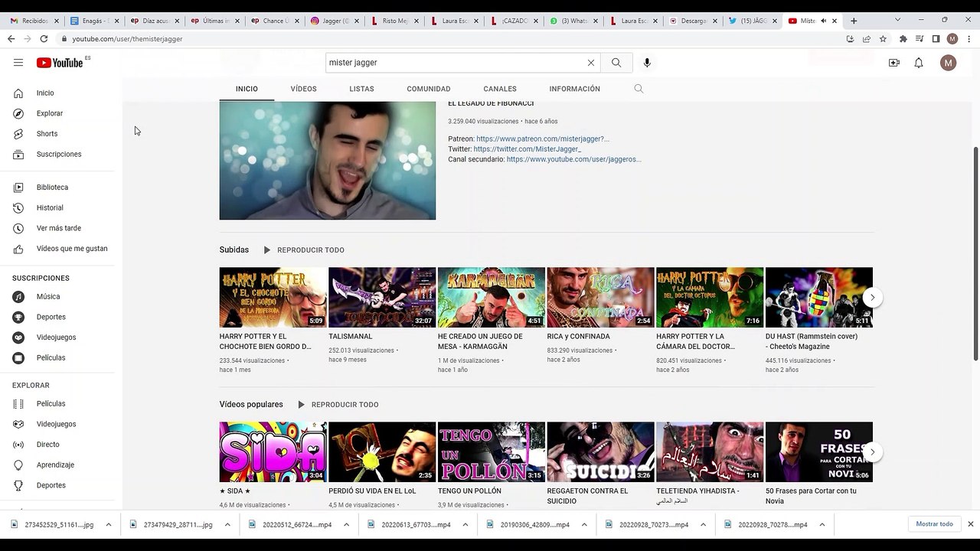Screen dimensions: 980x551
Task: Open the notifications bell
Action: 919,63
